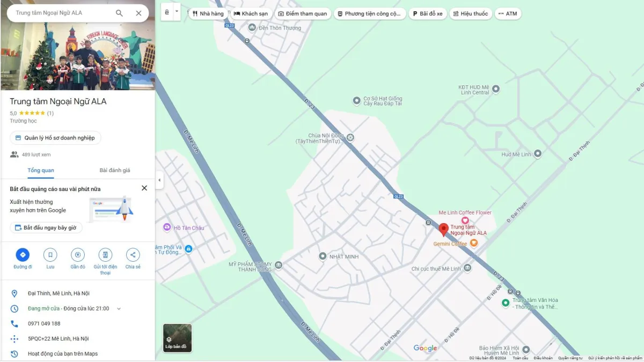Click plus code 5PQC+22 Mê Linh
Screen dimensions: 644x362
[58, 339]
